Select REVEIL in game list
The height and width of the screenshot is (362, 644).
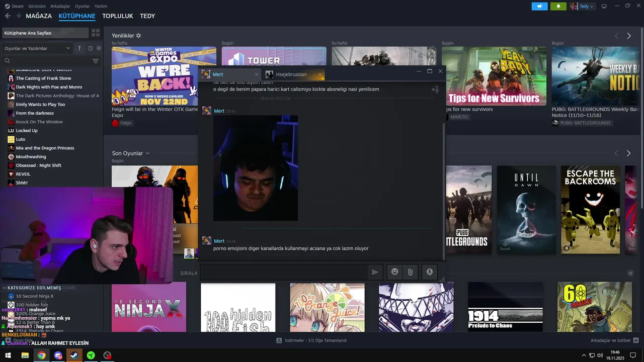(x=23, y=174)
